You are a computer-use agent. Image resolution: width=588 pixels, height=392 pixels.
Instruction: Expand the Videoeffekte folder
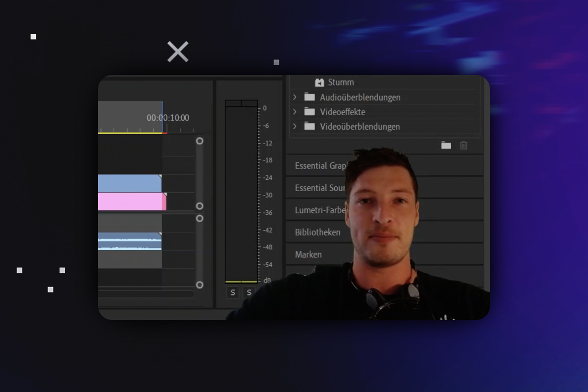click(x=294, y=112)
